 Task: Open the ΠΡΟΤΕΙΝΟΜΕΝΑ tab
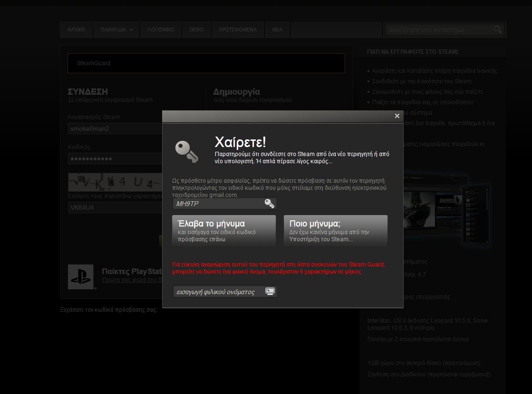pyautogui.click(x=238, y=30)
